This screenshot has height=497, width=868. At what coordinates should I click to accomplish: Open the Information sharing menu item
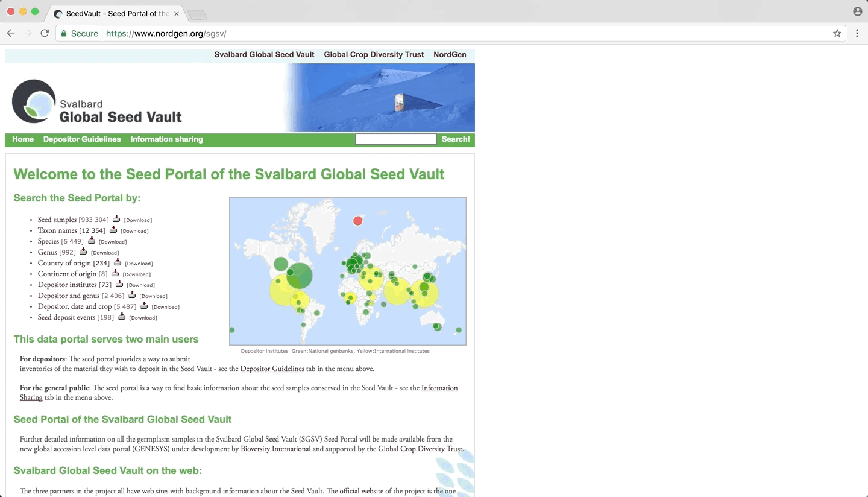166,139
